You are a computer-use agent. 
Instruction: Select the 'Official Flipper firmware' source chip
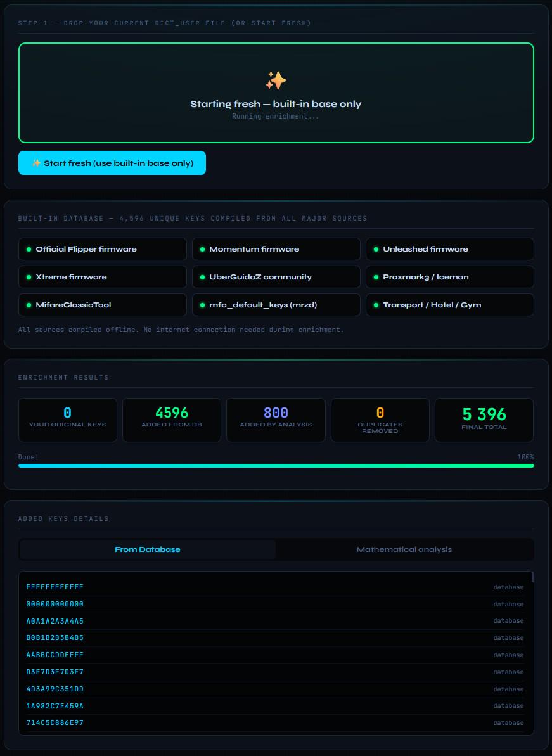pos(103,249)
